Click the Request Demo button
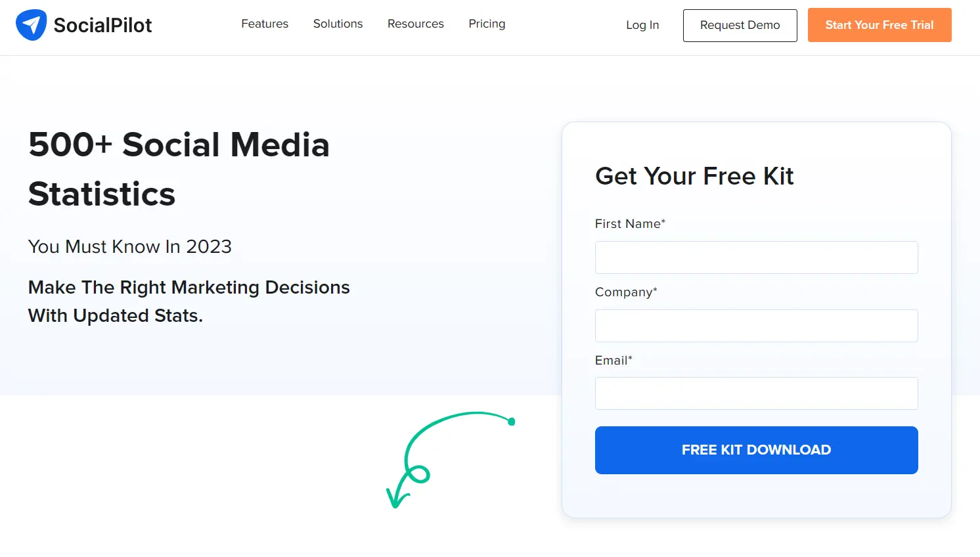 coord(740,26)
